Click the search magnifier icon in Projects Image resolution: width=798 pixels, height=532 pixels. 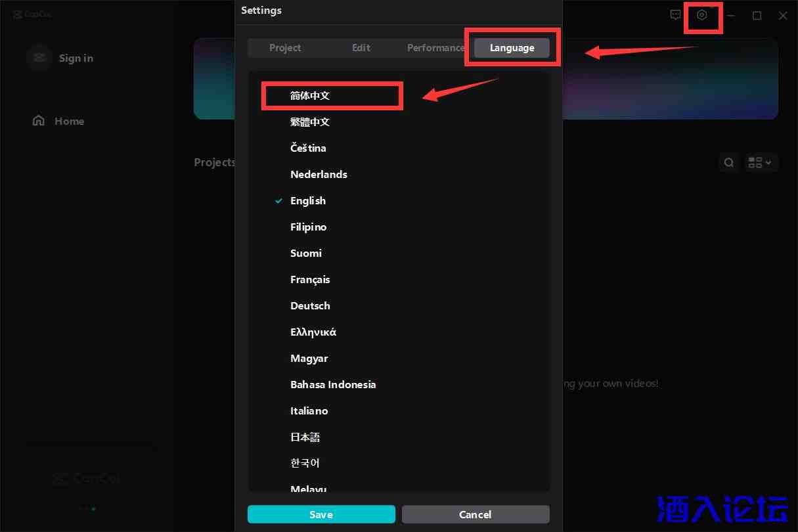tap(729, 162)
